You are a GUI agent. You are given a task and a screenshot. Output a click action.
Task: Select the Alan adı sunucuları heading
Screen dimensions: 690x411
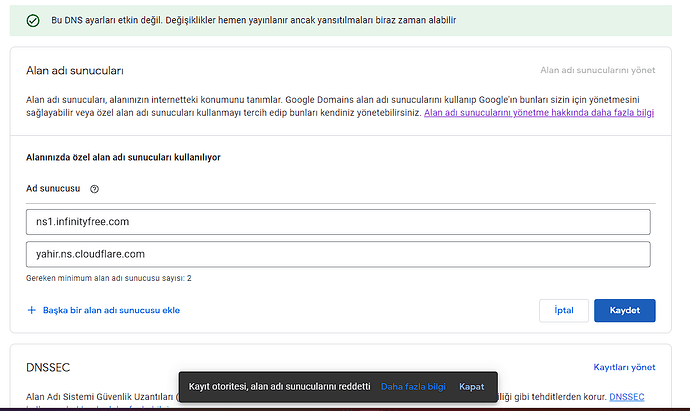click(x=75, y=71)
